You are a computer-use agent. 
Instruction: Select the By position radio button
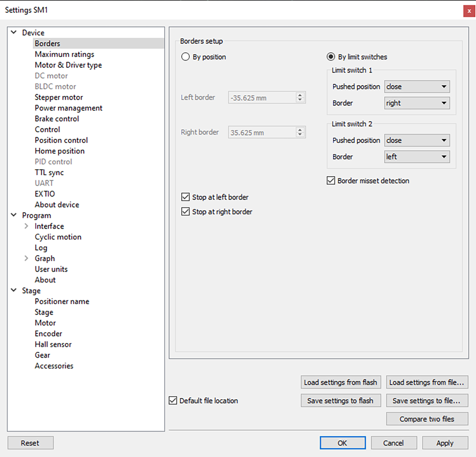pyautogui.click(x=186, y=57)
